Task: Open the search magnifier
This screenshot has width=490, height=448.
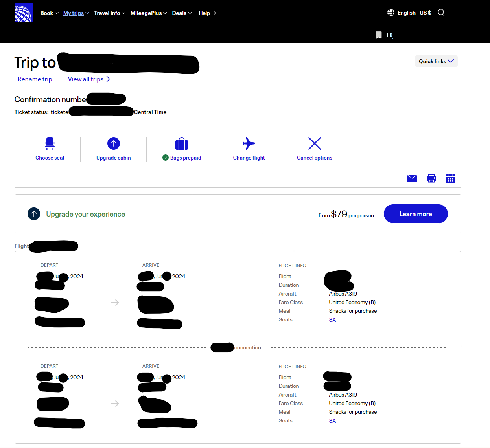Action: 441,13
